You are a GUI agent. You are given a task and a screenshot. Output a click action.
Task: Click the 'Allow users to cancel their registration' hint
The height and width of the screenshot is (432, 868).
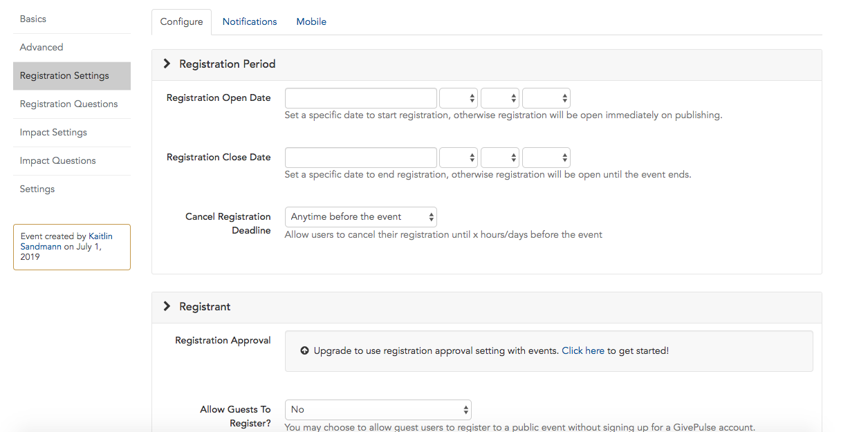(443, 235)
